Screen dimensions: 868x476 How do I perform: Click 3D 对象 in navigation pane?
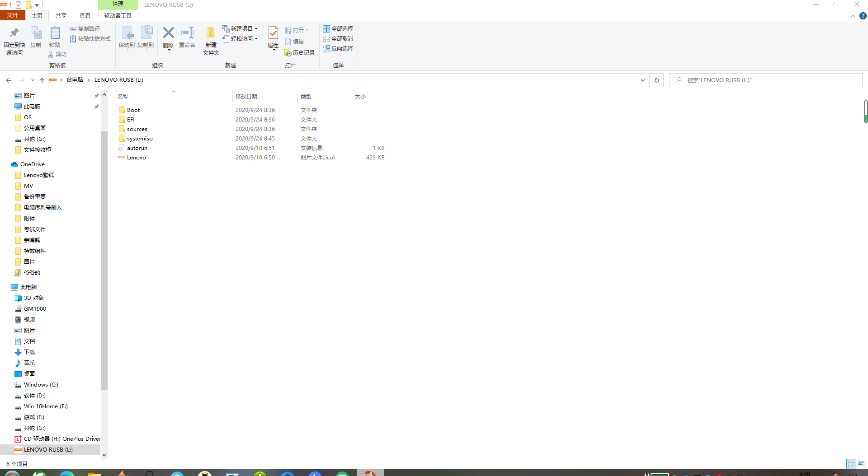[33, 298]
